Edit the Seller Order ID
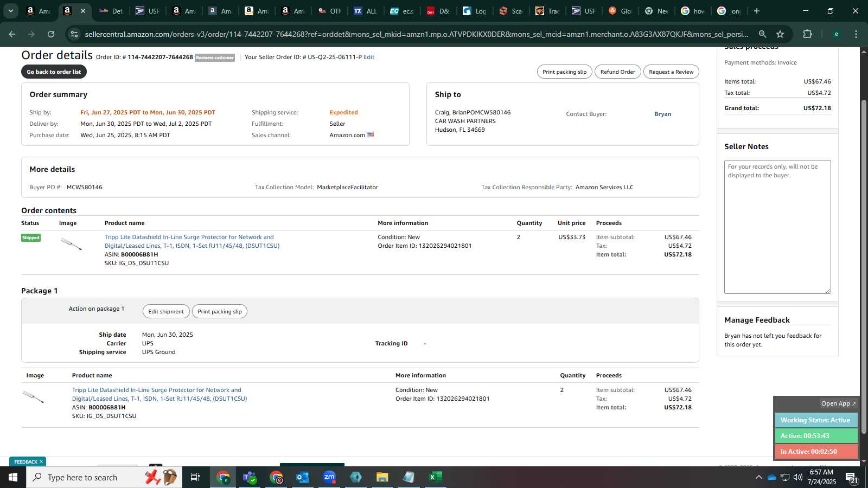Screen dimensions: 868x488 coord(369,57)
